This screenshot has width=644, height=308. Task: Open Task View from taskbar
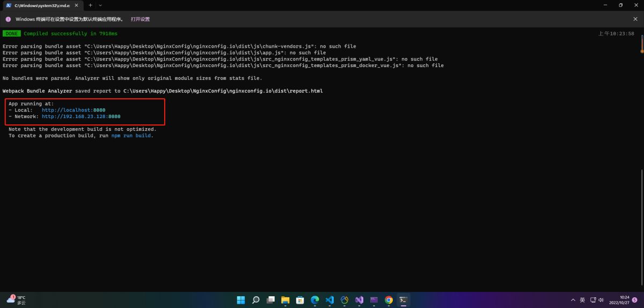tap(271, 300)
